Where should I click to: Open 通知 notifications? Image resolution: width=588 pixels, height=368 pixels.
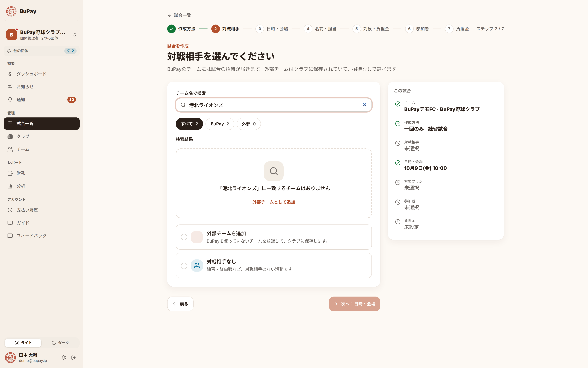point(41,100)
